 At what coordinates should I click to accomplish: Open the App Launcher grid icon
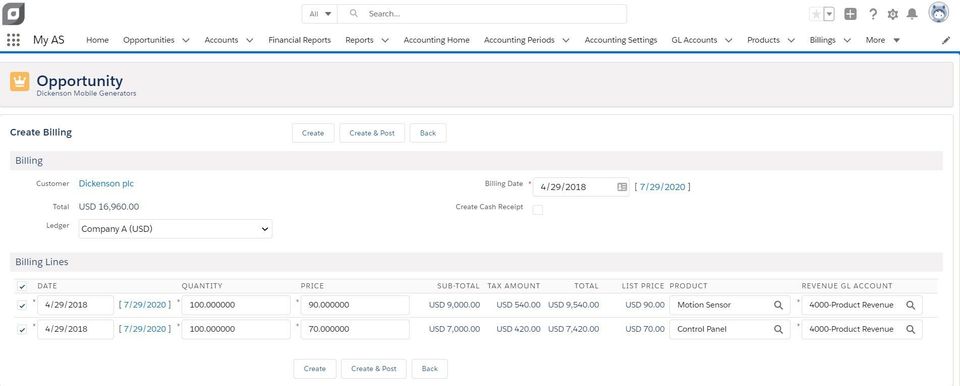point(13,40)
